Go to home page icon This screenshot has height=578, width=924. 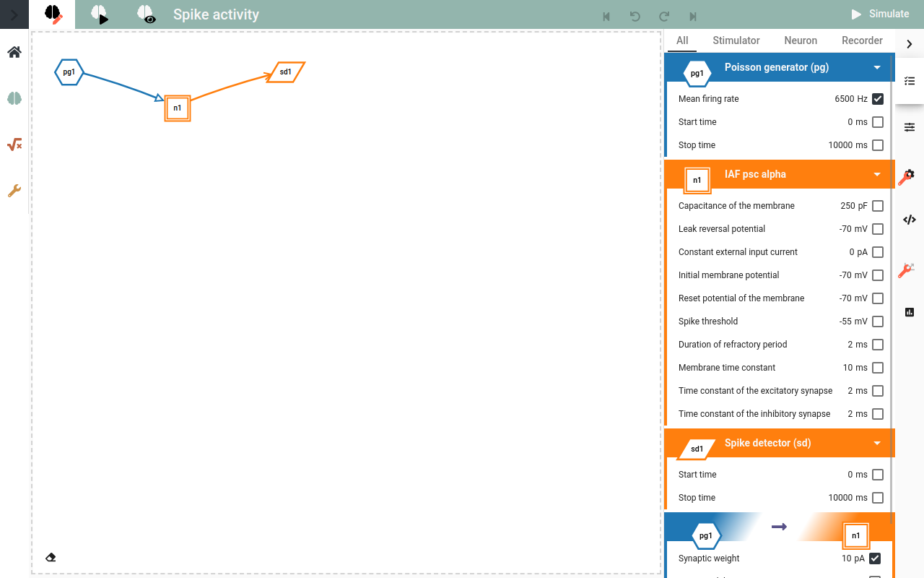[14, 52]
